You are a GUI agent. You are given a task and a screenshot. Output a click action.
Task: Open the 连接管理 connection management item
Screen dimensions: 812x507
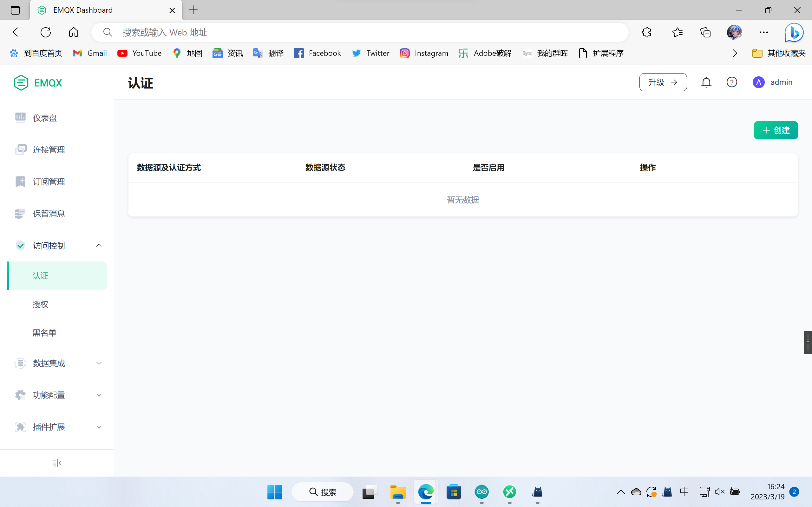49,150
